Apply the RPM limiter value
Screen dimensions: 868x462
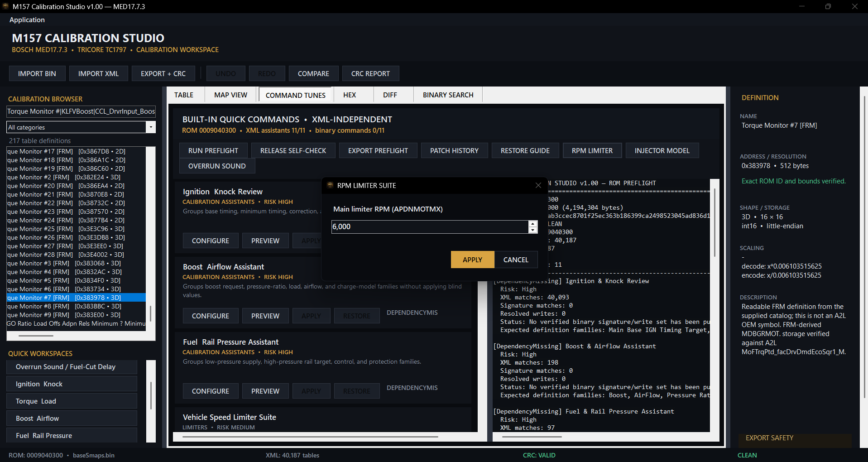point(472,260)
